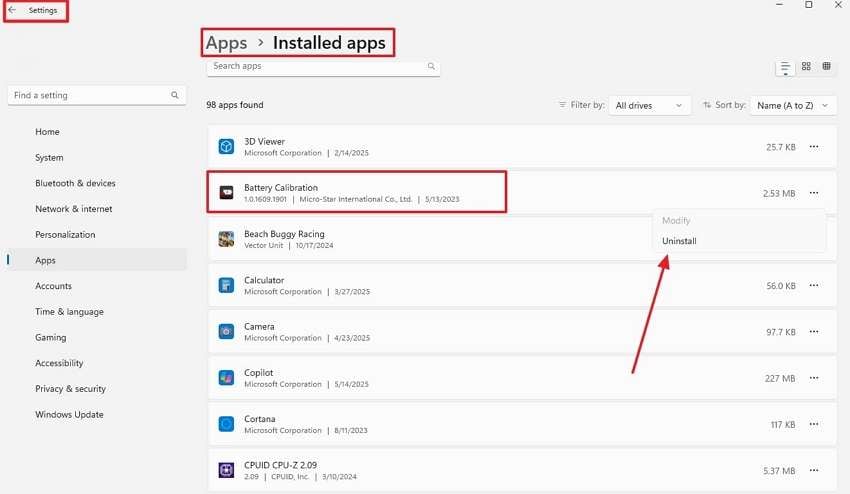850x494 pixels.
Task: Click the magnifier in Find a setting box
Action: pos(175,95)
